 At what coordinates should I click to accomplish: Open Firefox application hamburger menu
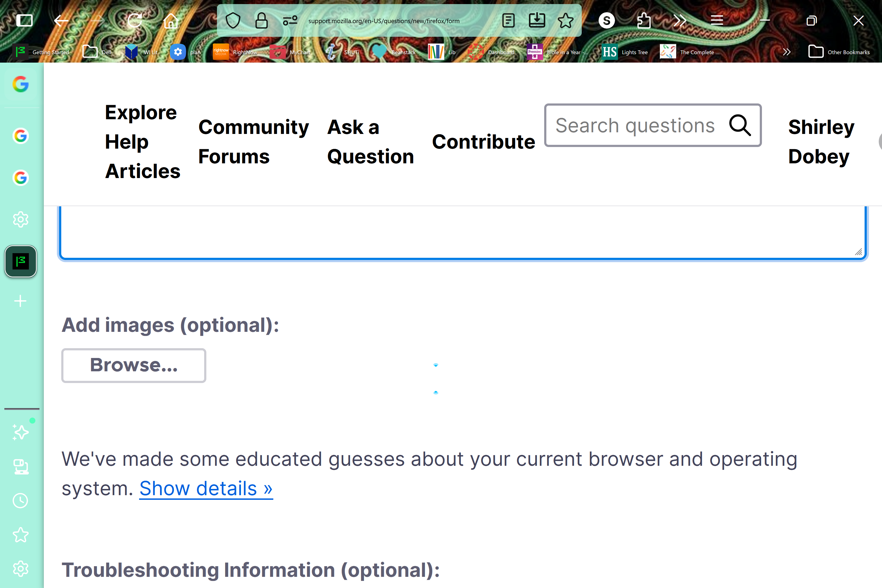pyautogui.click(x=716, y=21)
